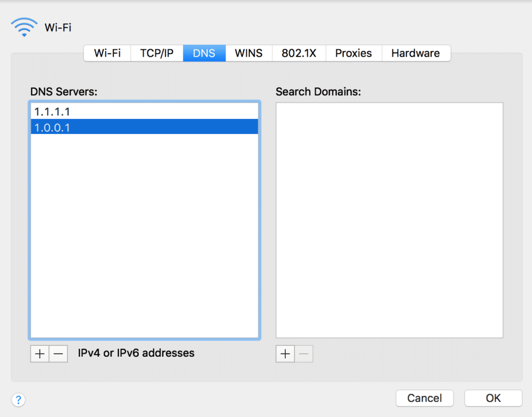
Task: Click the add DNS server plus button
Action: point(39,354)
